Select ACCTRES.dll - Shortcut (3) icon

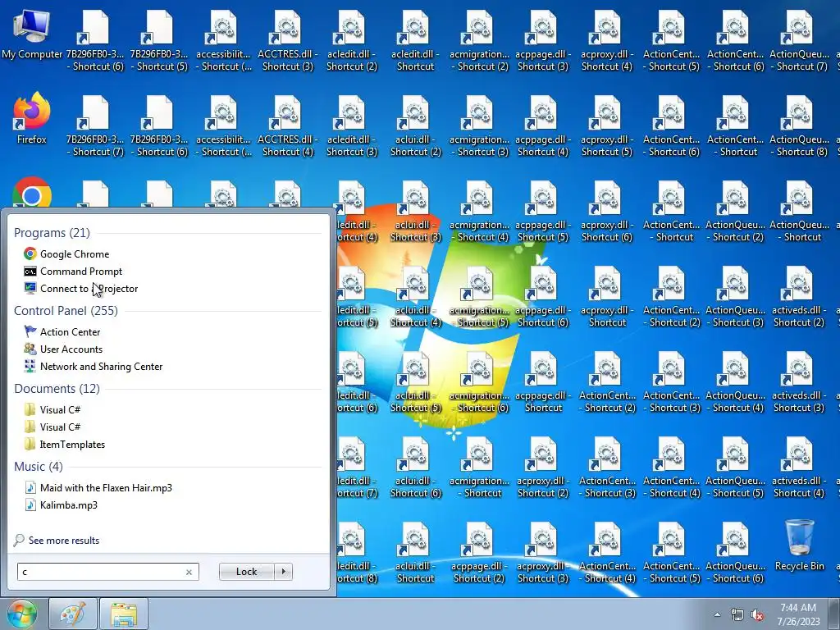[288, 41]
